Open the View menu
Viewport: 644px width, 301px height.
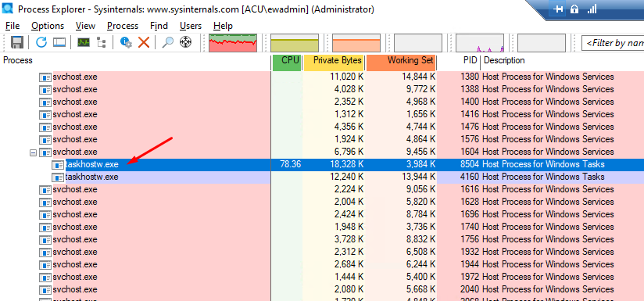tap(85, 26)
